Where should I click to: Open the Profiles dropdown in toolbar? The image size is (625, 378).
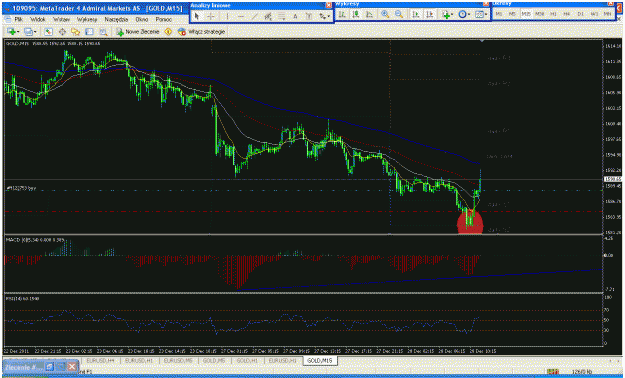tap(29, 32)
